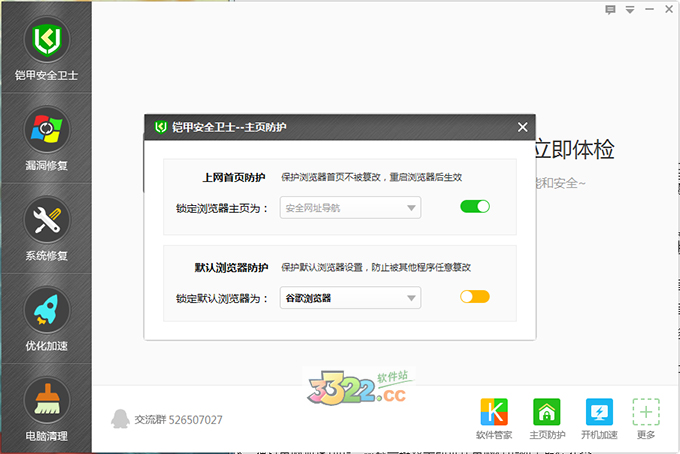Minimize the main 铠甲安全卫士 window
The height and width of the screenshot is (454, 680).
[649, 9]
